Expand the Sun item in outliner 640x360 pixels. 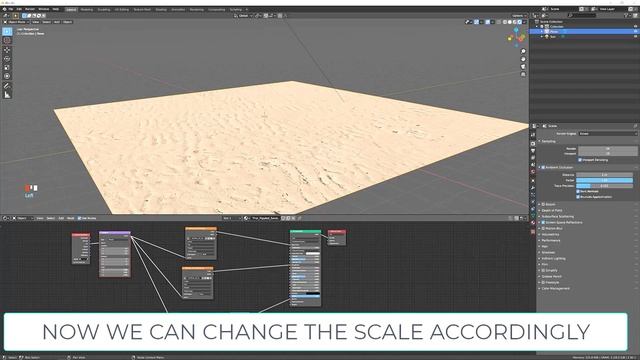(542, 37)
